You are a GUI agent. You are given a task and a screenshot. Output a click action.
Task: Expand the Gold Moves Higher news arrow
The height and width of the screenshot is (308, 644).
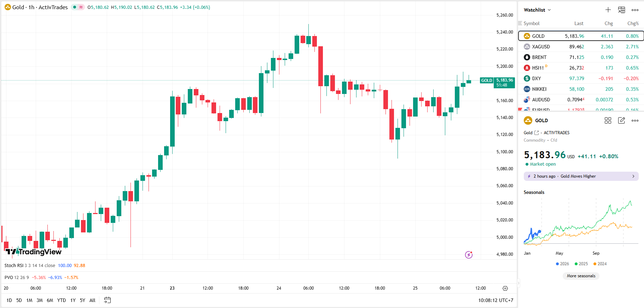click(633, 176)
